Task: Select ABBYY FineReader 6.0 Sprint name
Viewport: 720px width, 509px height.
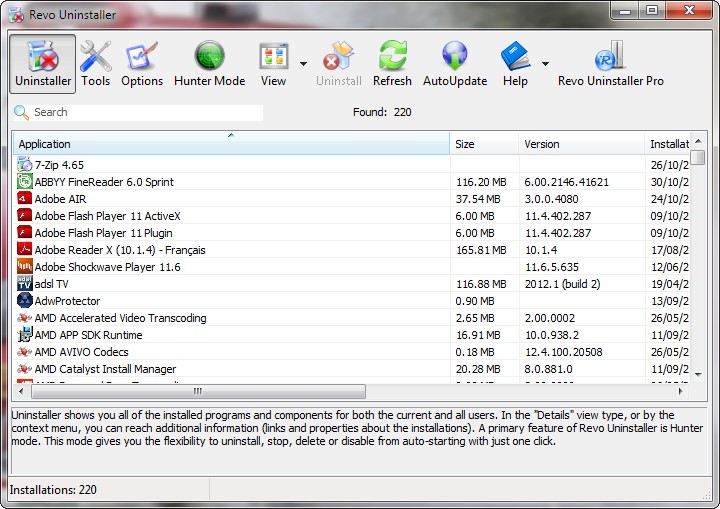Action: pyautogui.click(x=104, y=182)
